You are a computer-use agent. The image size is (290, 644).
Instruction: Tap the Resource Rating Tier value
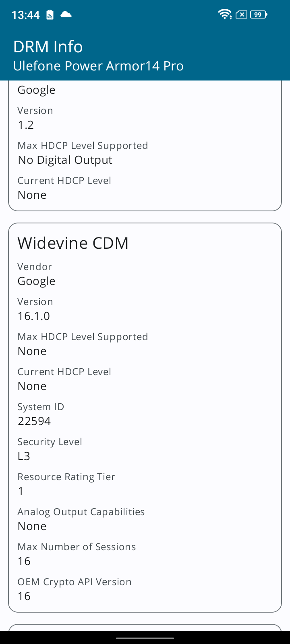pyautogui.click(x=21, y=491)
